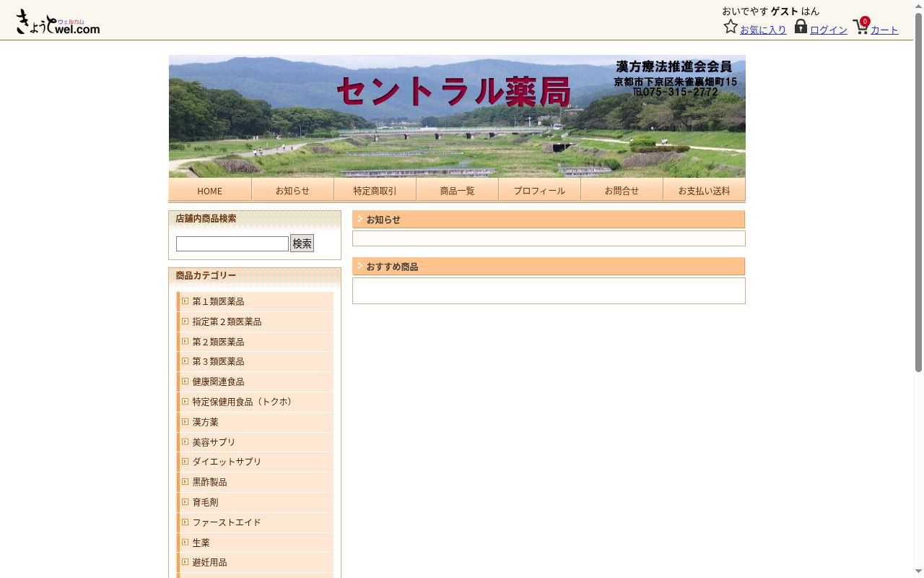
Task: Click the shopping cart icon
Action: coord(860,27)
